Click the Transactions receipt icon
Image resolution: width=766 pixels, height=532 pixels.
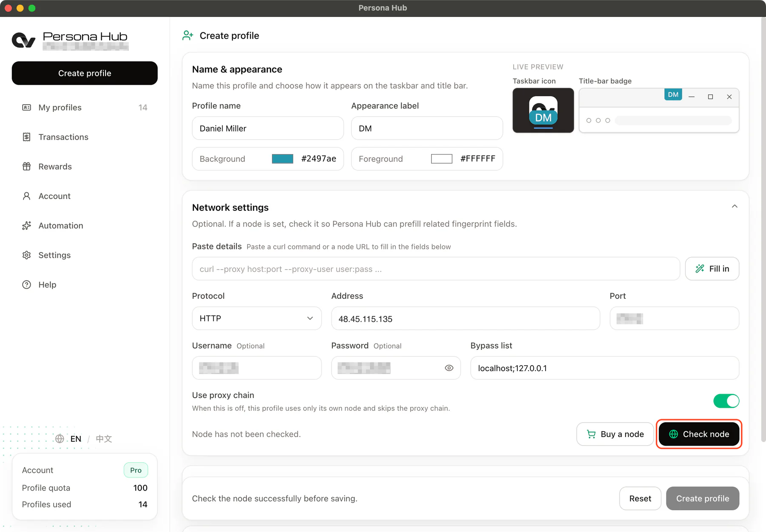click(26, 137)
